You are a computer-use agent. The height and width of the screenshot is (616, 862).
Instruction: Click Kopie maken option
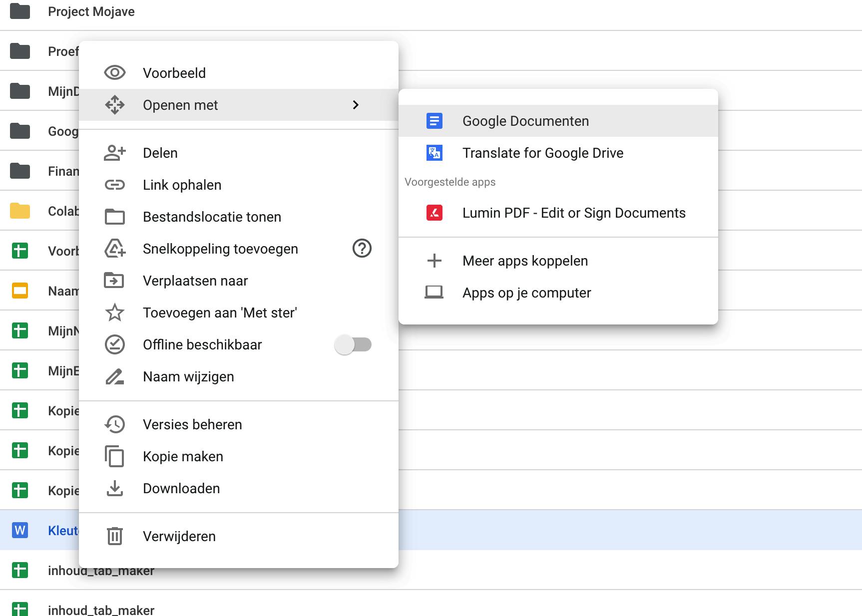[183, 456]
